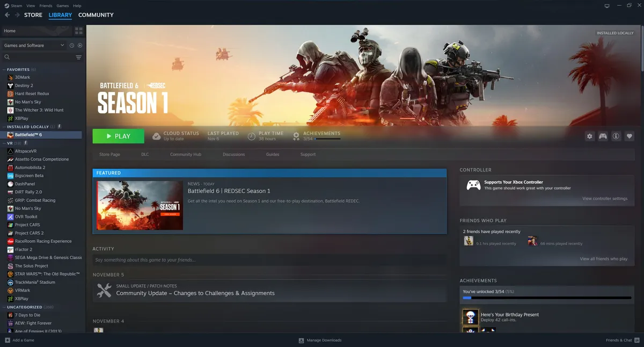Image resolution: width=644 pixels, height=347 pixels.
Task: Click the Add a Game plus icon
Action: [8, 340]
